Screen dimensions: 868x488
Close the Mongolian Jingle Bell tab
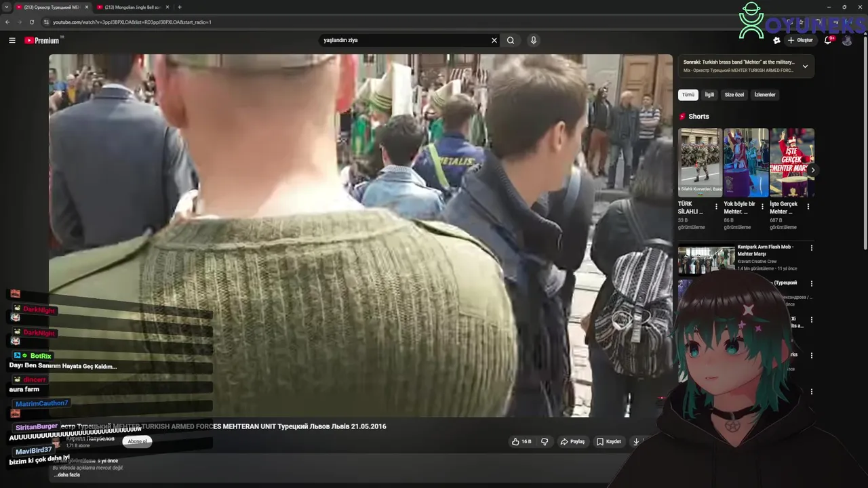pyautogui.click(x=167, y=7)
